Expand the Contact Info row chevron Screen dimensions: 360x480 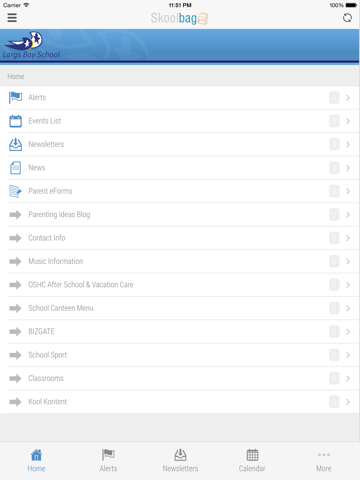[x=348, y=238]
